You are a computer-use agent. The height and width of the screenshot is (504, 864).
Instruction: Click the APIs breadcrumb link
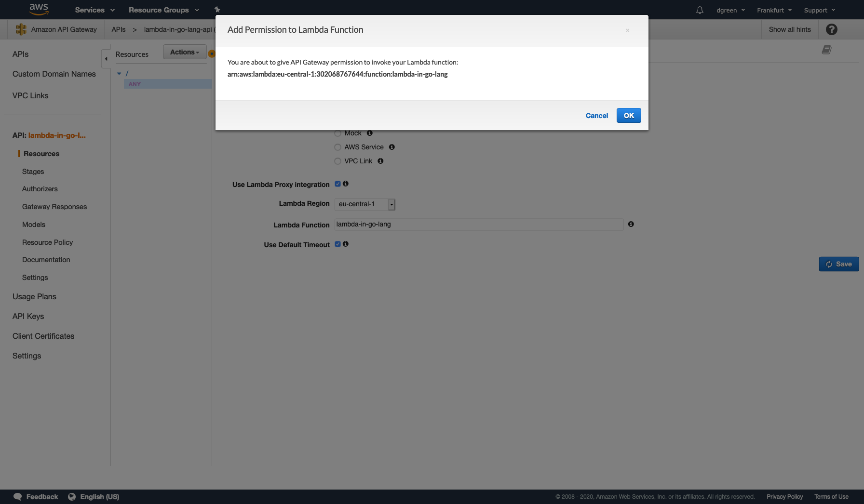[x=119, y=29]
